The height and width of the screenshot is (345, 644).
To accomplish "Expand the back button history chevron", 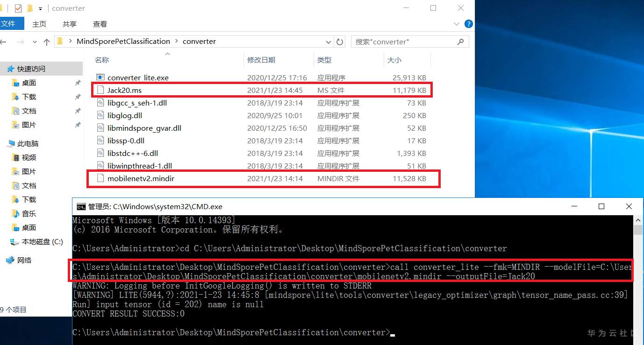I will click(x=34, y=42).
